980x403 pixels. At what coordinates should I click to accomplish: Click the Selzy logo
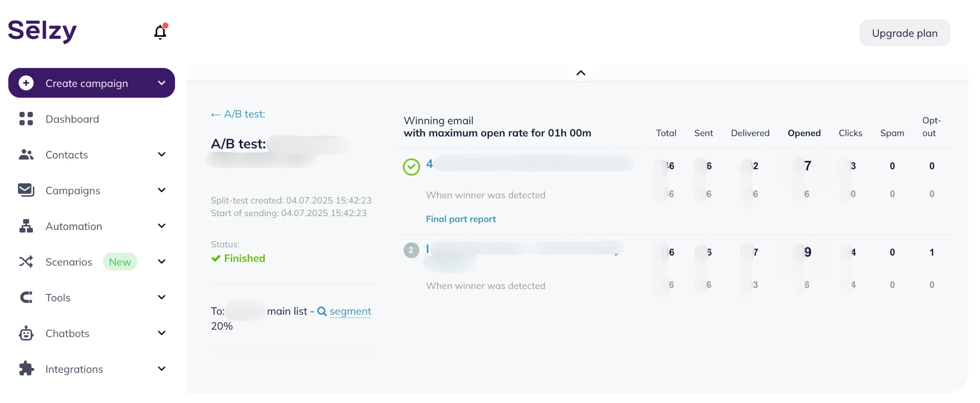click(42, 31)
